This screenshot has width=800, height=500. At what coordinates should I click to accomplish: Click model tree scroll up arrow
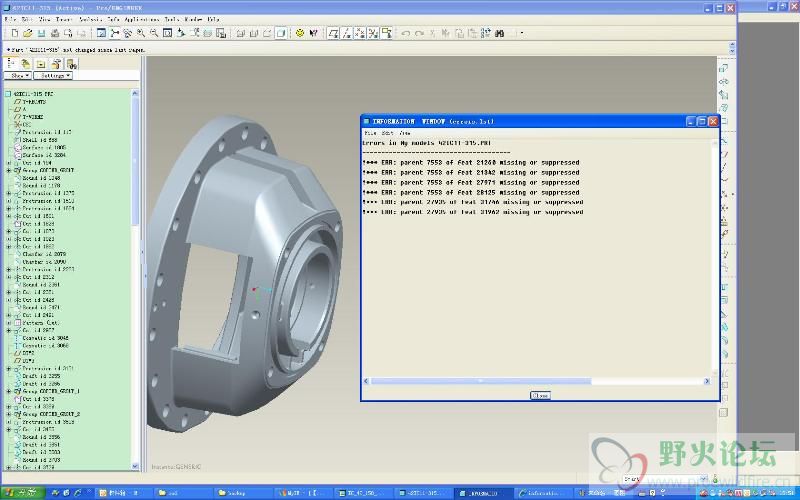pyautogui.click(x=135, y=93)
